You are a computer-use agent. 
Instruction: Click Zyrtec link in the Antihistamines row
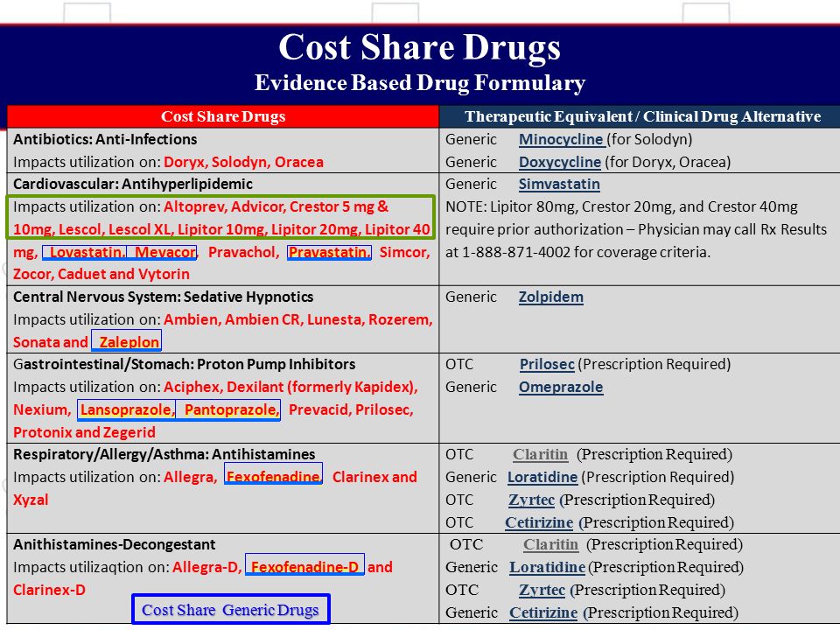[531, 500]
